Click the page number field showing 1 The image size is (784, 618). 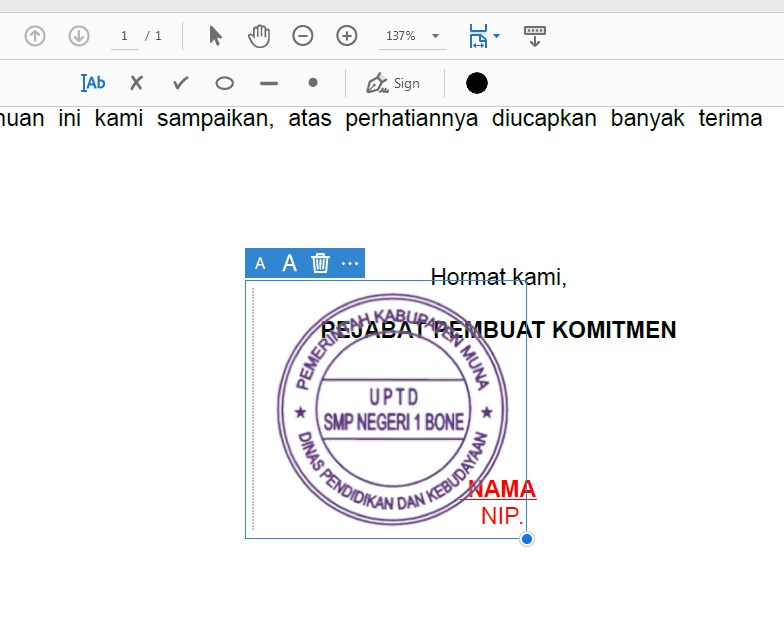124,36
